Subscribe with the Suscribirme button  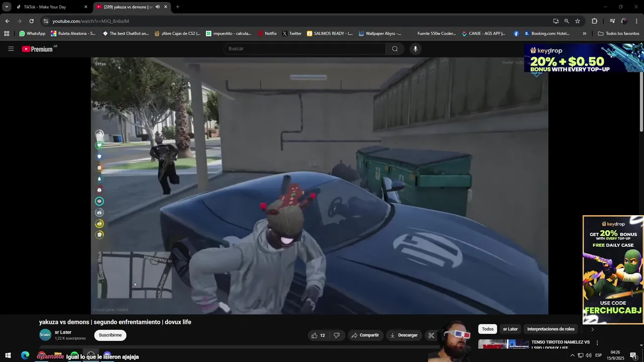110,335
